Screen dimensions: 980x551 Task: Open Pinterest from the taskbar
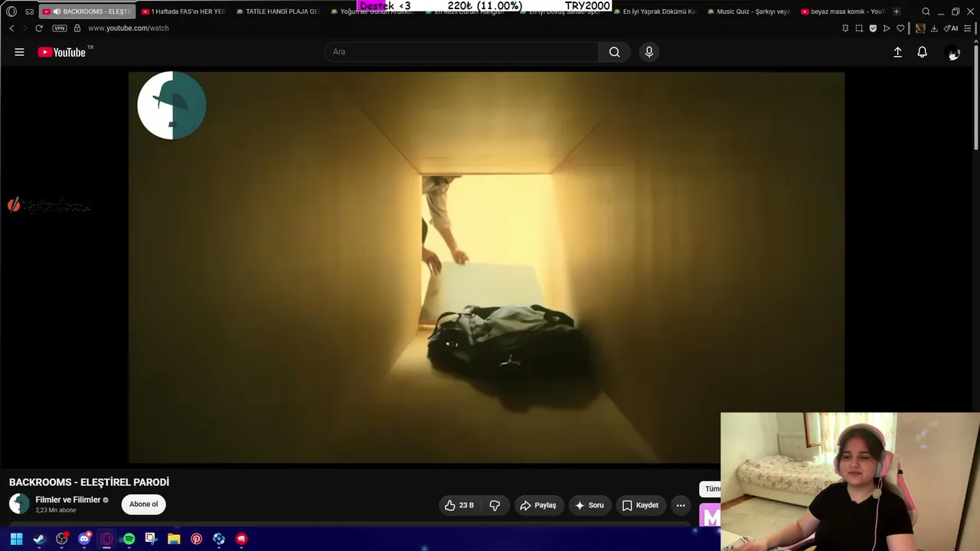point(196,539)
